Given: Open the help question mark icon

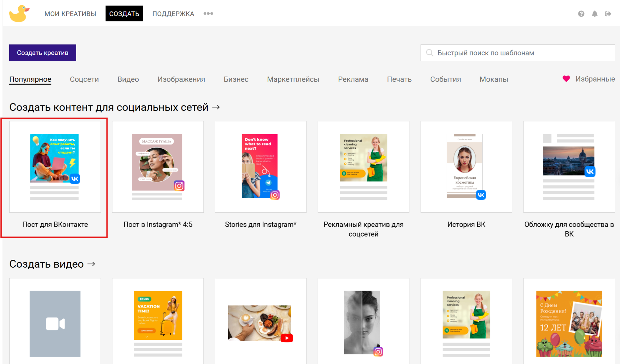Looking at the screenshot, I should point(581,14).
